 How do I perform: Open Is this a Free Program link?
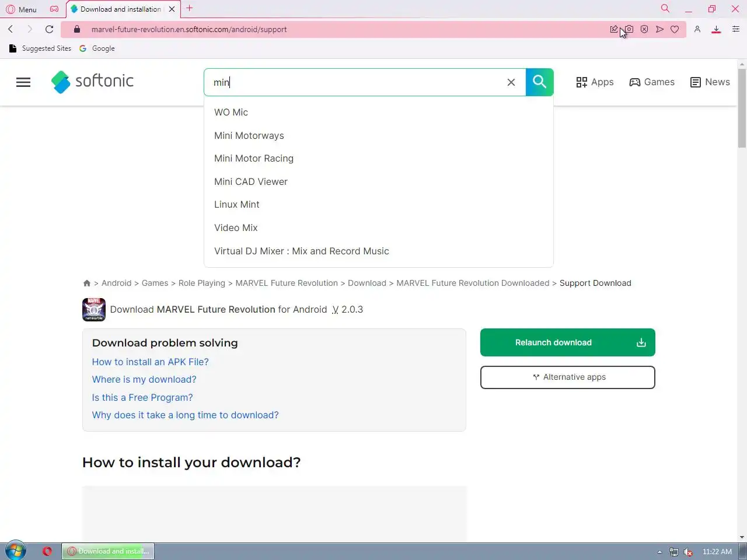(x=142, y=397)
